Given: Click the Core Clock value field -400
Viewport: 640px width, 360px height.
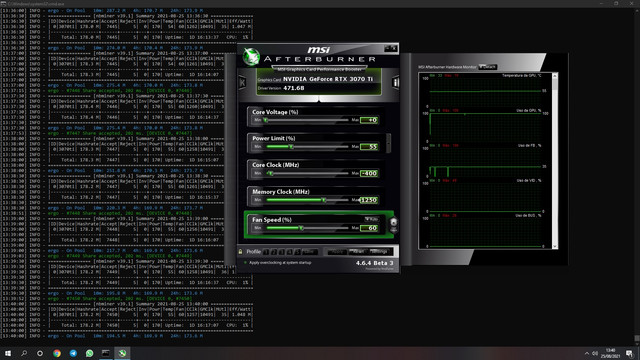Looking at the screenshot, I should [x=369, y=173].
